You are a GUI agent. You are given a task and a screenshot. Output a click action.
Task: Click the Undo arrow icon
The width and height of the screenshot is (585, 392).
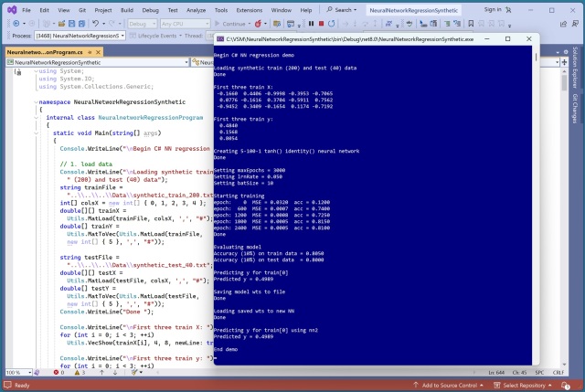click(95, 24)
